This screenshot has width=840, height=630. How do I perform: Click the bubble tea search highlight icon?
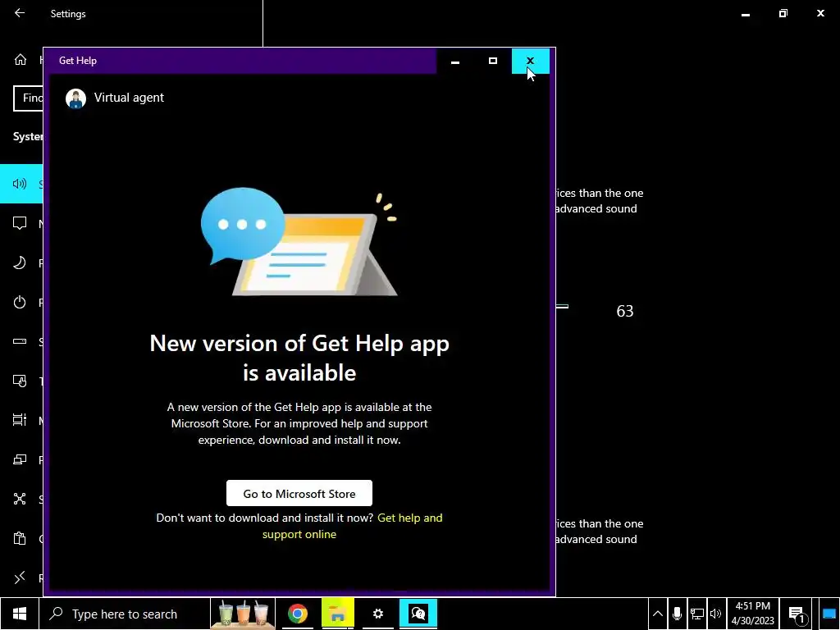pyautogui.click(x=243, y=614)
